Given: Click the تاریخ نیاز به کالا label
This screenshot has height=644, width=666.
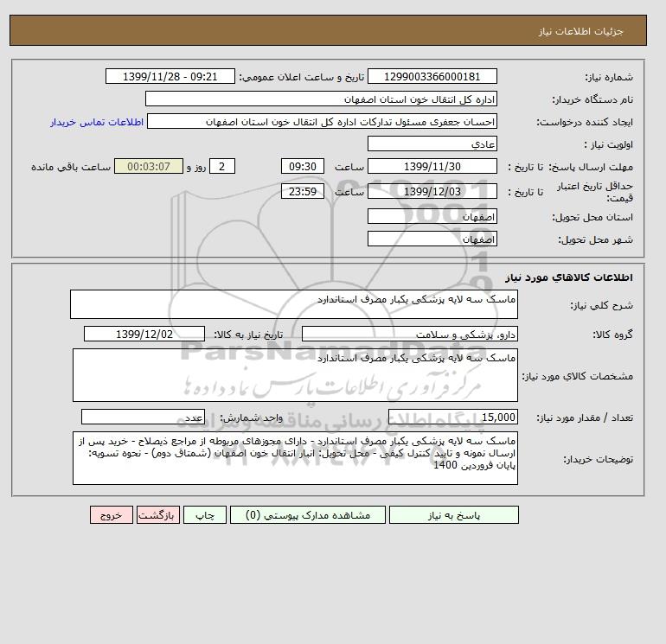Looking at the screenshot, I should (x=248, y=335).
